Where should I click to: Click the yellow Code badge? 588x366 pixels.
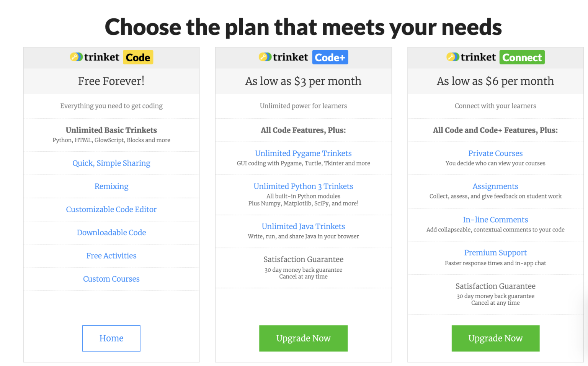pos(138,57)
